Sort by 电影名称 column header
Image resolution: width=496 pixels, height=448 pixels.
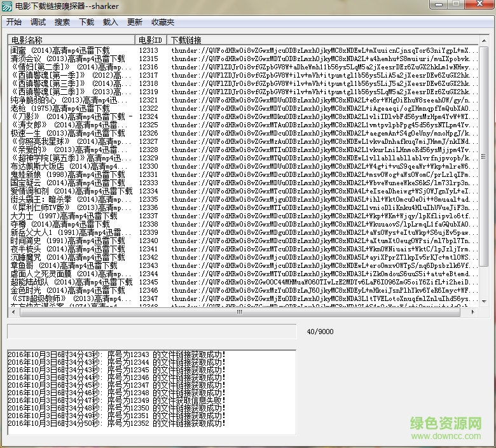(71, 40)
